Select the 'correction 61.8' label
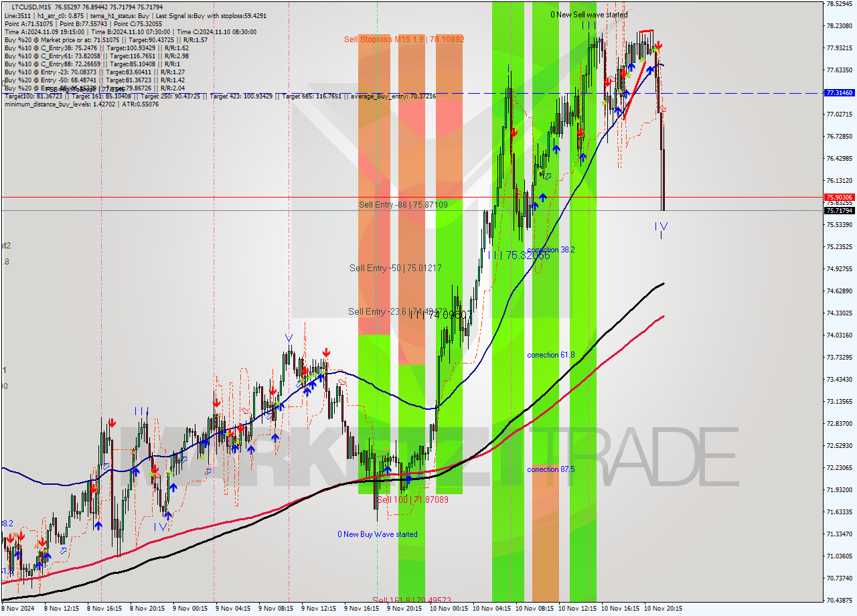The width and height of the screenshot is (857, 616). pos(550,355)
